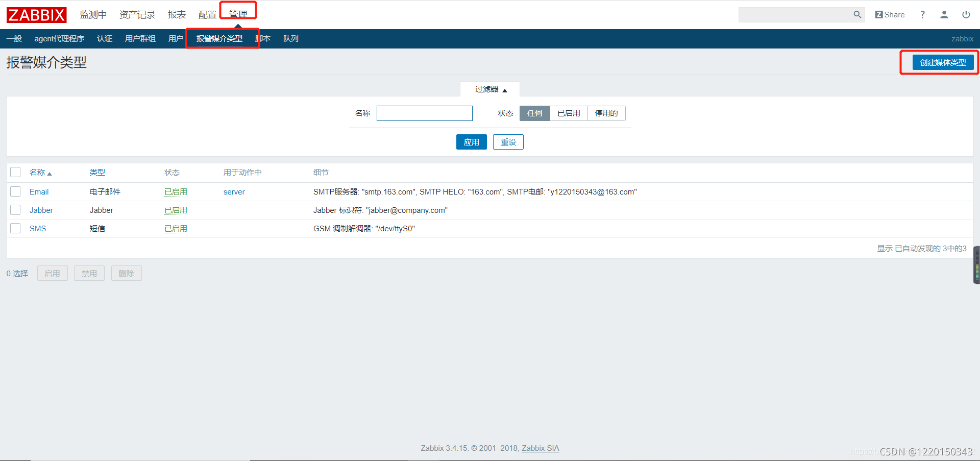
Task: Click the vertical page scrollbar handle
Action: [977, 265]
